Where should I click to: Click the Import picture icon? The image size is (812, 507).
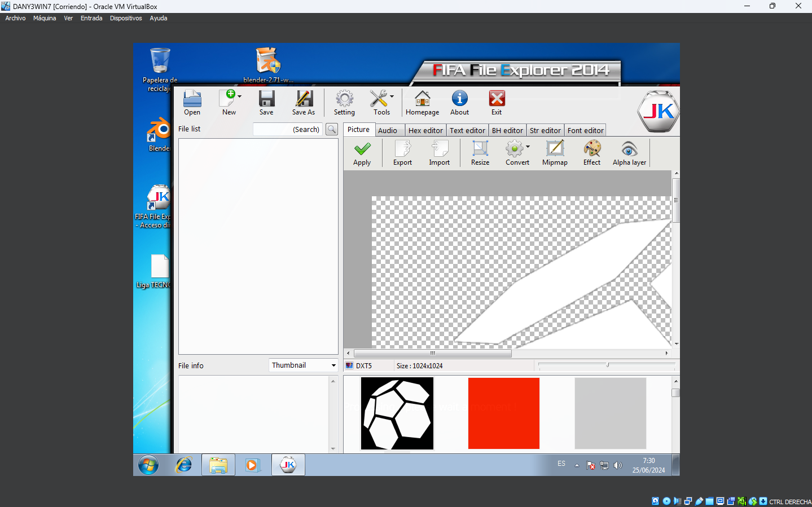[x=440, y=149]
